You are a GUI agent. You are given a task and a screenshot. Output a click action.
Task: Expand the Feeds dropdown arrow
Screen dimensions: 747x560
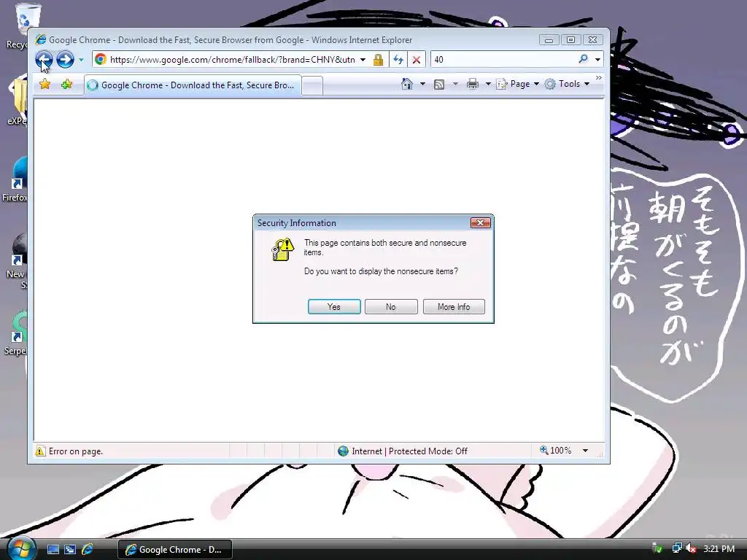click(x=455, y=84)
